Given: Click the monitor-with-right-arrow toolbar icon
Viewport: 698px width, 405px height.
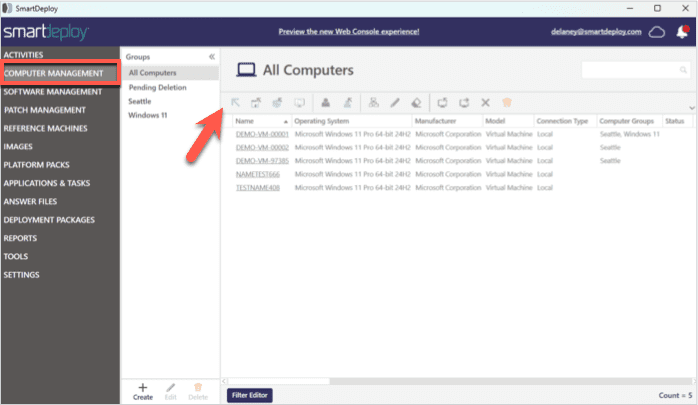Looking at the screenshot, I should click(464, 103).
